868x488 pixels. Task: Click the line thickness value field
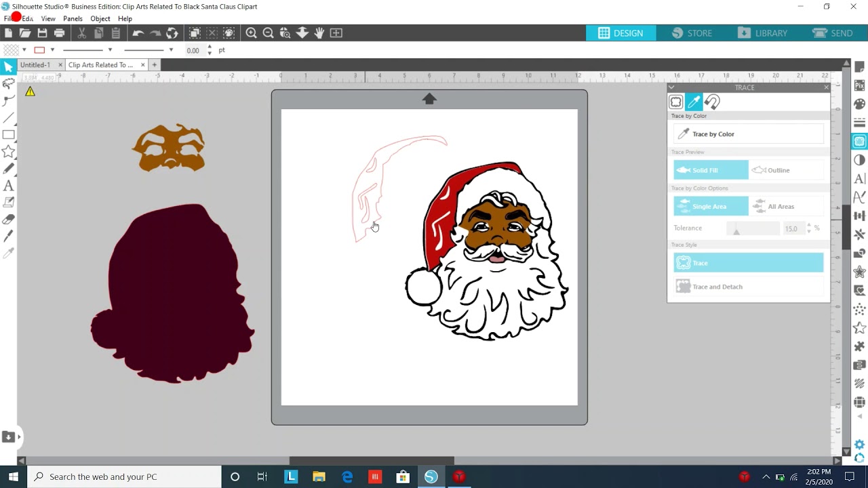pos(195,50)
